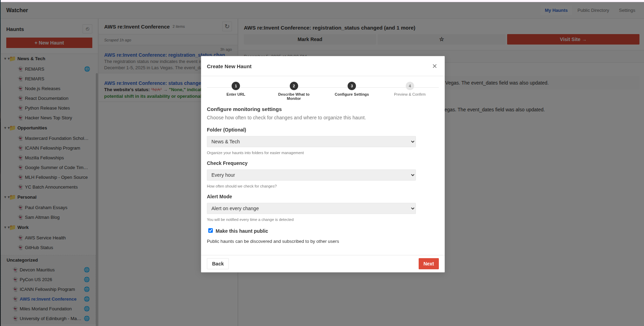Screen dimensions: 644x326
Task: Click the star icon to favorite item
Action: (x=441, y=39)
